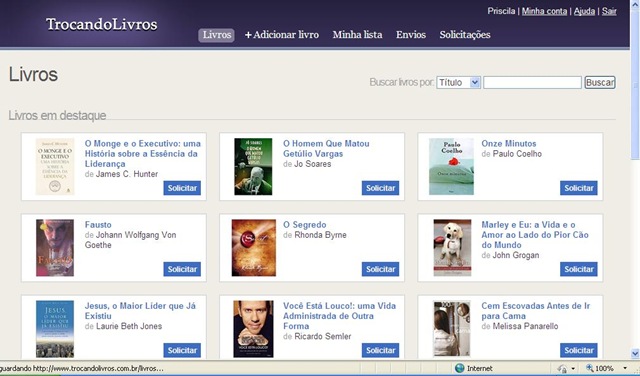Open the Envios menu item

click(x=411, y=35)
